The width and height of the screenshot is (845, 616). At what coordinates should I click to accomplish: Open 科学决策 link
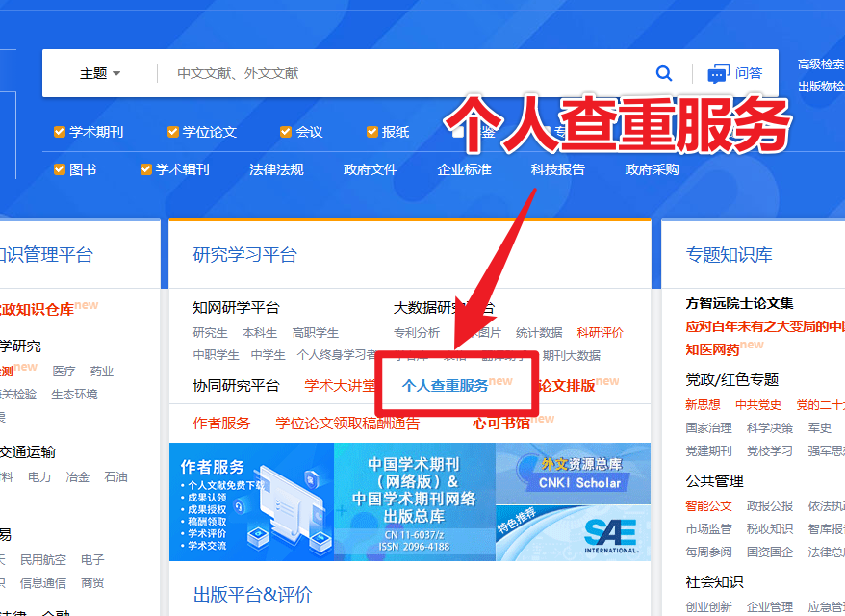point(770,428)
